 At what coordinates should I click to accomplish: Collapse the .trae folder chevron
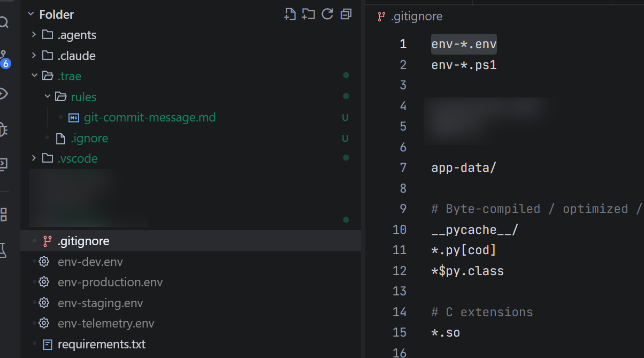pyautogui.click(x=34, y=76)
